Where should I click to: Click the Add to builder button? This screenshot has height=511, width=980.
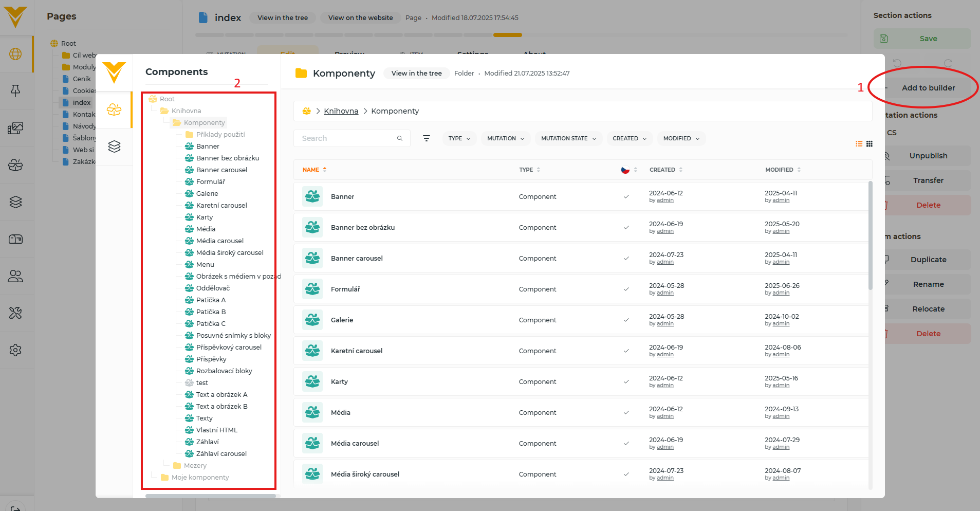[x=928, y=88]
